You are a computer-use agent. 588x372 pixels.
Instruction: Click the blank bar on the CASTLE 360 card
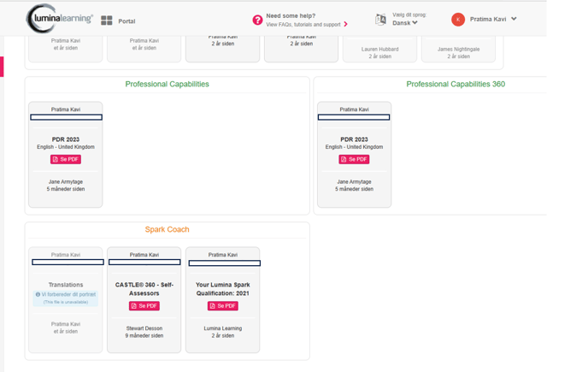(x=144, y=262)
